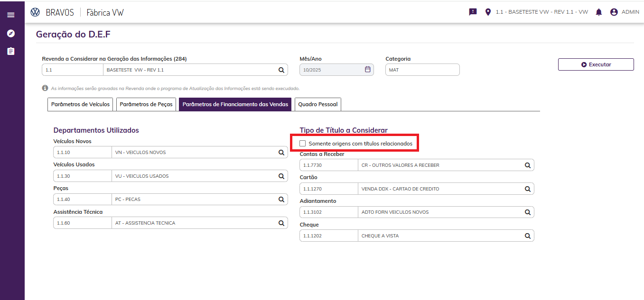Click the Tipo de Título a Considerar heading
Image resolution: width=644 pixels, height=300 pixels.
pos(344,130)
